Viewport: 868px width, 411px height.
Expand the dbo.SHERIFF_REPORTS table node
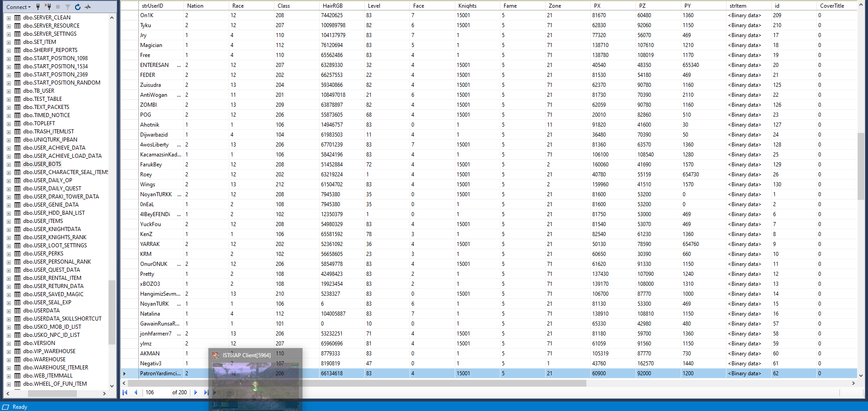pos(9,50)
